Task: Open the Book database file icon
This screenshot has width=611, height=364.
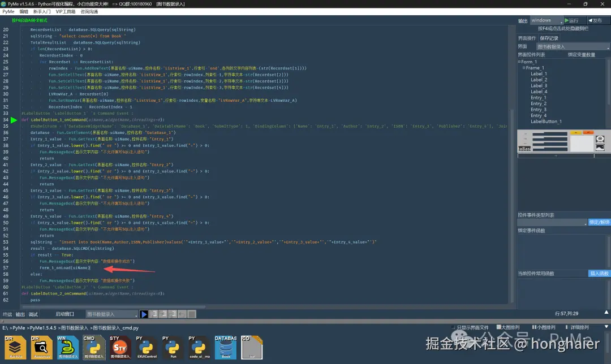Action: pos(225,347)
